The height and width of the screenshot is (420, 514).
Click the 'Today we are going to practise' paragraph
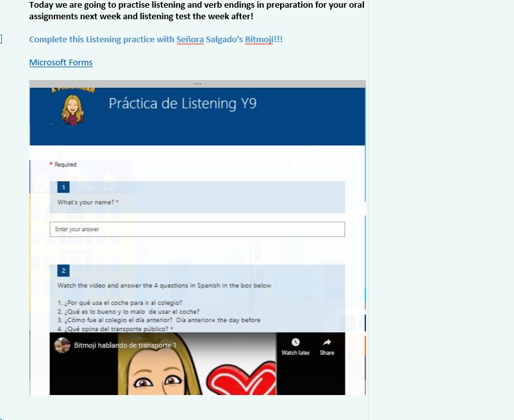[197, 10]
